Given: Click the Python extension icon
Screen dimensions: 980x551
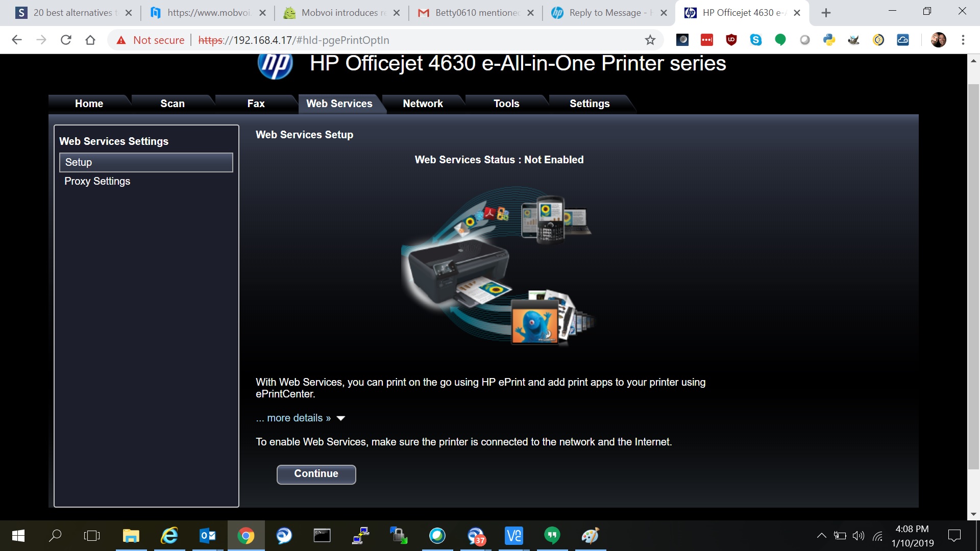Looking at the screenshot, I should 829,40.
